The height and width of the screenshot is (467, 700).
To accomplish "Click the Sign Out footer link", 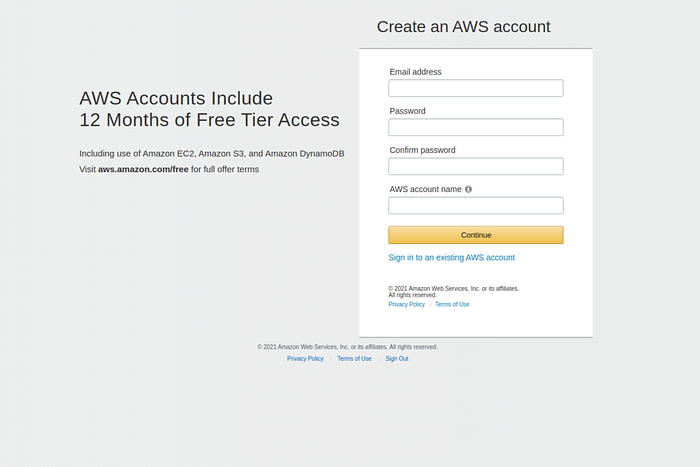I will coord(397,358).
